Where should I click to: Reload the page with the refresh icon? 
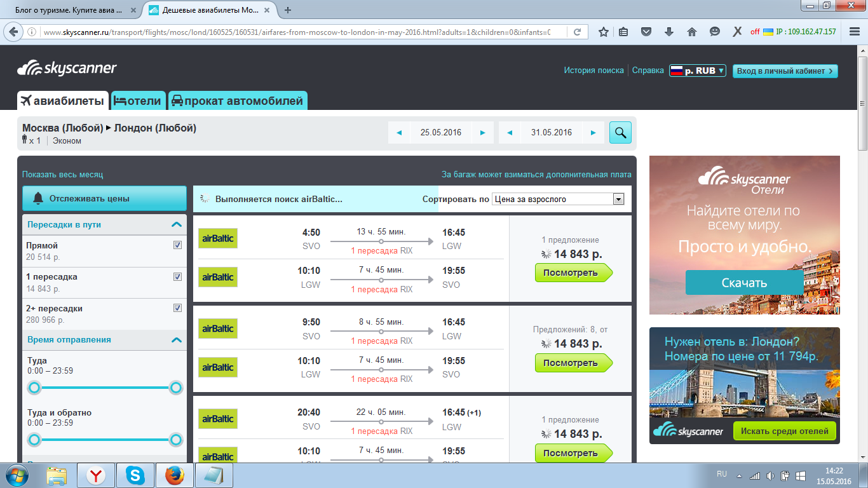click(577, 32)
